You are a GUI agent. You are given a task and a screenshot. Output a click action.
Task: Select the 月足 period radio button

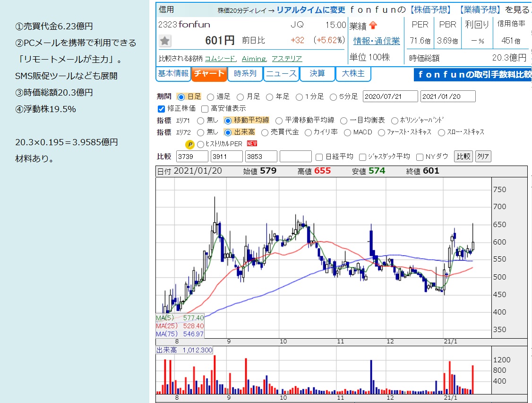(240, 97)
